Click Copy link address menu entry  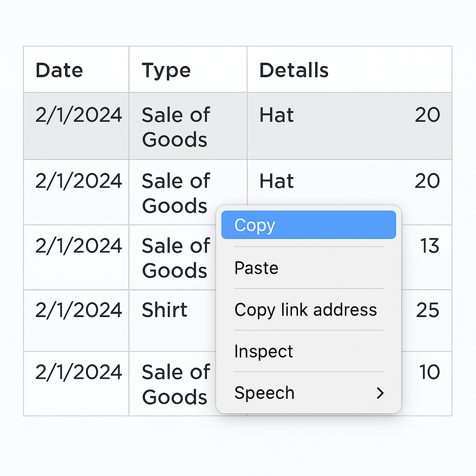(x=309, y=310)
